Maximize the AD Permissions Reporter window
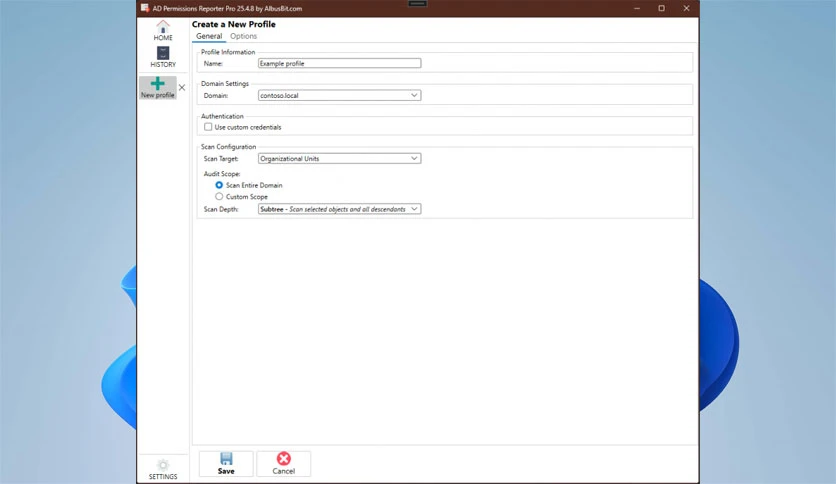The height and width of the screenshot is (484, 836). [661, 8]
